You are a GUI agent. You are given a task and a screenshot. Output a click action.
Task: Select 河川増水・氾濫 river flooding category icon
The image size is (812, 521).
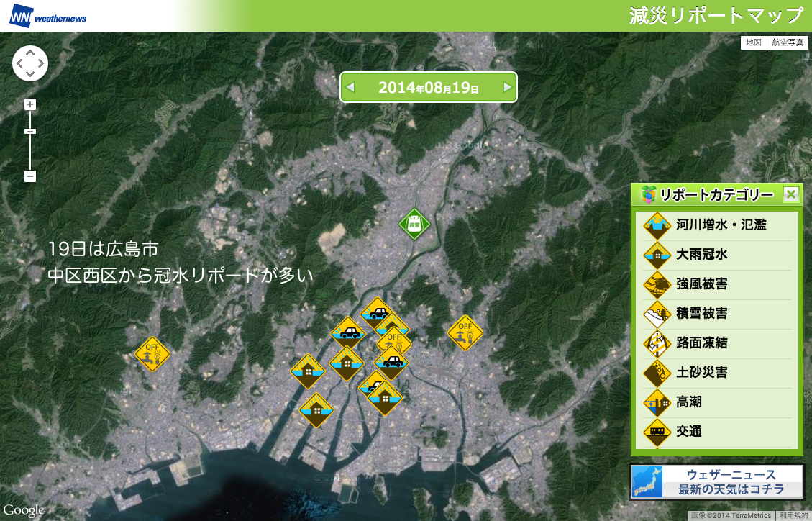point(657,226)
